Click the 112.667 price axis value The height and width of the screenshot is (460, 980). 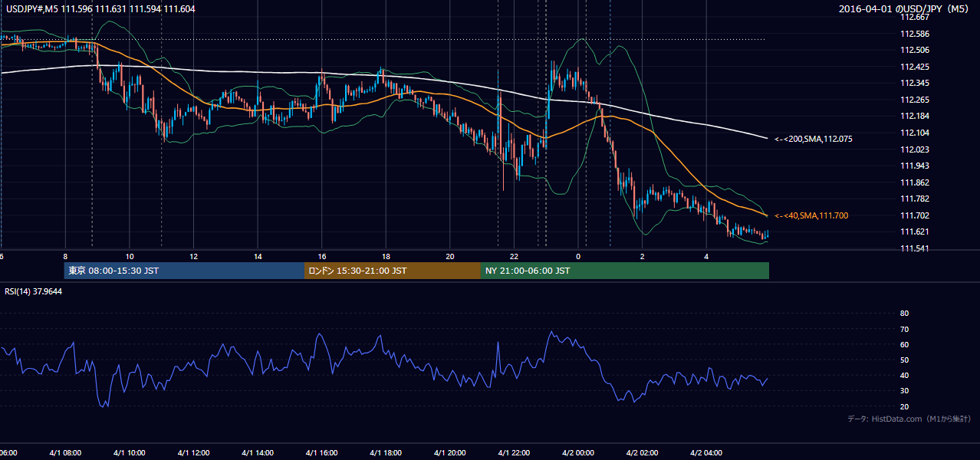[x=914, y=17]
